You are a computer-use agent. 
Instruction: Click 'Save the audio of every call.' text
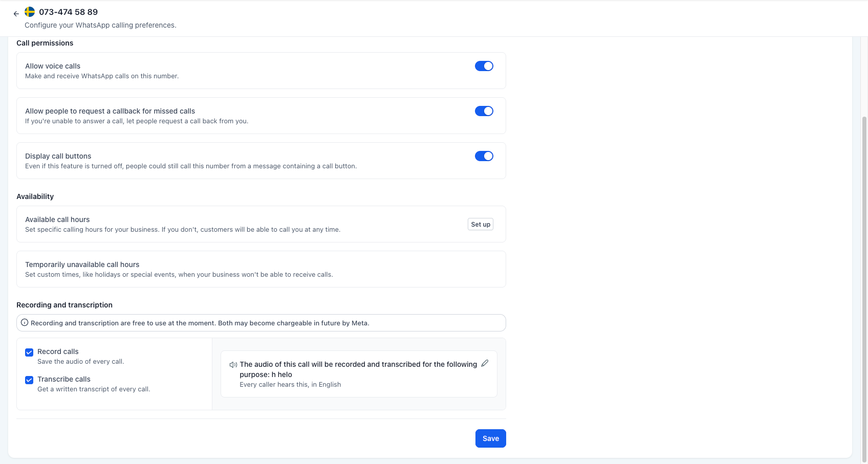(x=81, y=362)
